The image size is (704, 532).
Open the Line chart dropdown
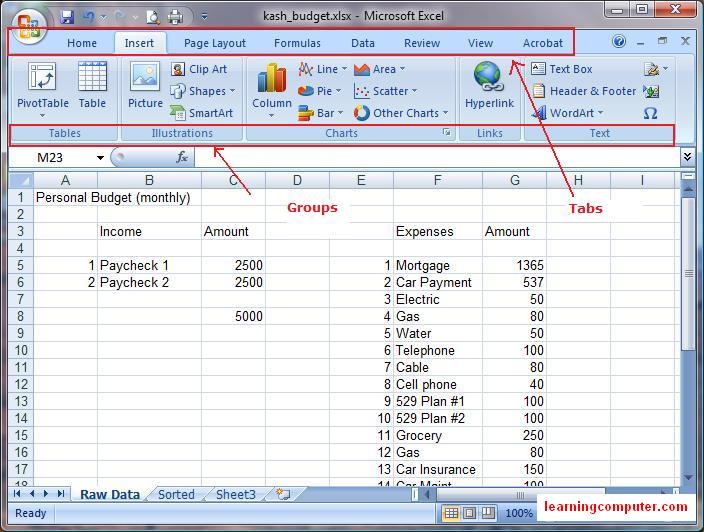click(x=322, y=69)
